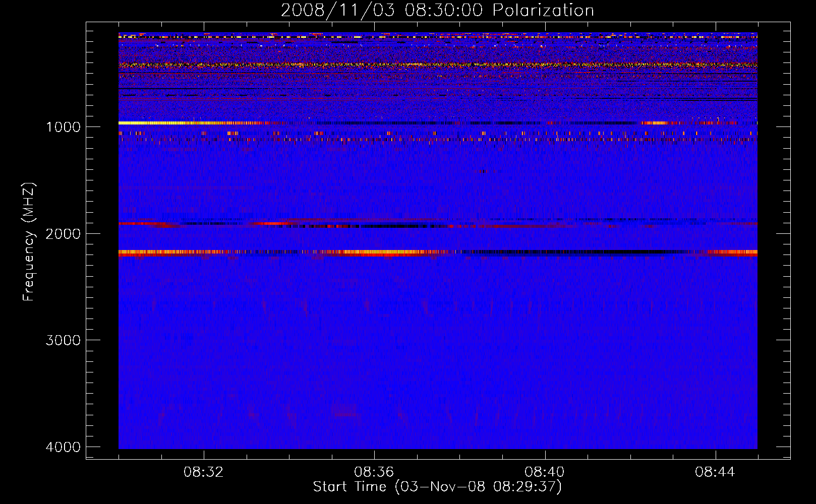Click the 08:44 time tick label
The width and height of the screenshot is (816, 504).
715,472
